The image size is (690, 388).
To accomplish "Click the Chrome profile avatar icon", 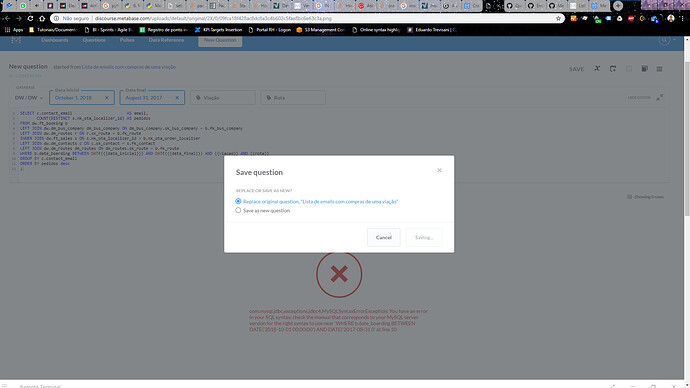I will click(671, 18).
